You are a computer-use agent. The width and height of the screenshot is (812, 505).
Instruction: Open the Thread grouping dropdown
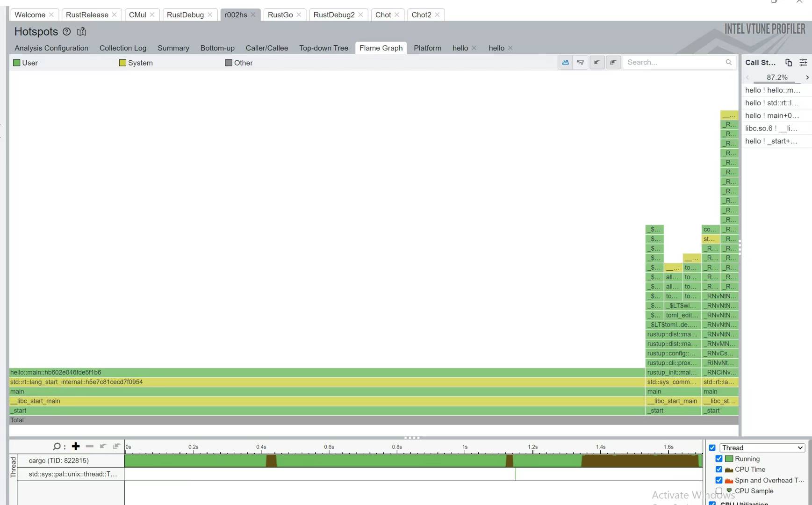762,448
